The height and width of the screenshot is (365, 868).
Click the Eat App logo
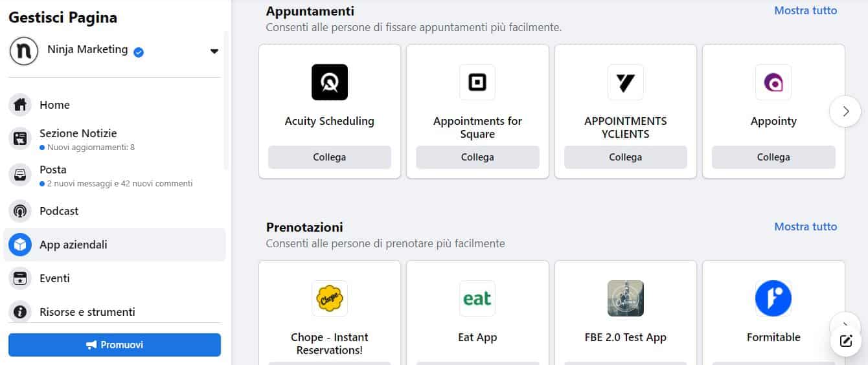[477, 298]
